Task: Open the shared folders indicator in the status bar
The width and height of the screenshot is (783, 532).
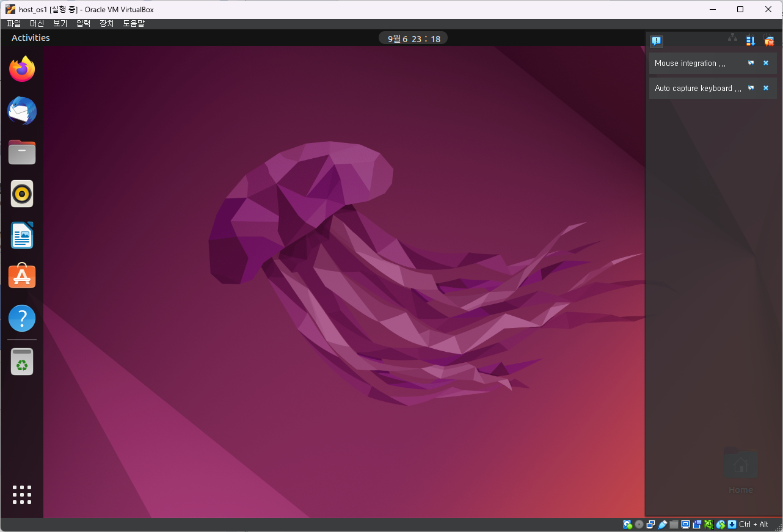Action: pos(674,524)
